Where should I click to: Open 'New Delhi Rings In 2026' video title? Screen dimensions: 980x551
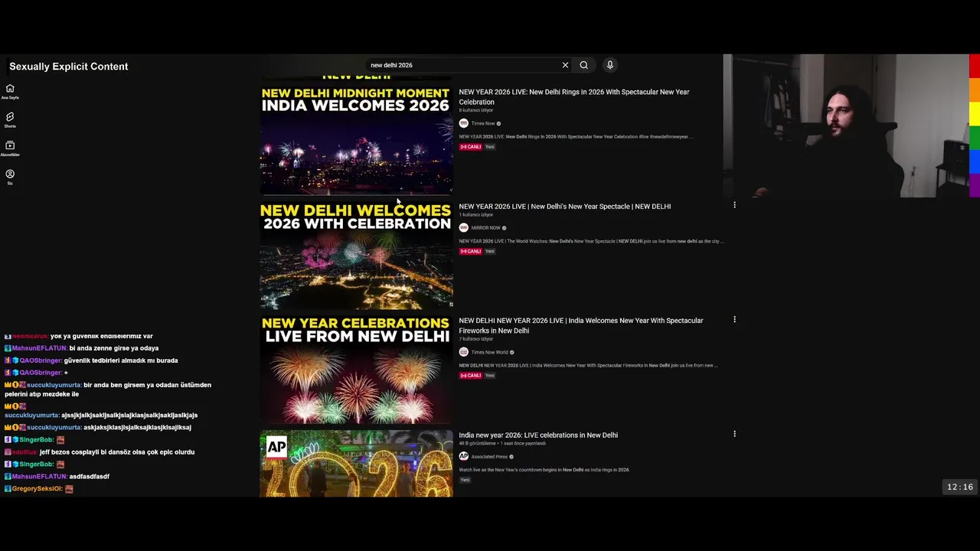point(574,96)
